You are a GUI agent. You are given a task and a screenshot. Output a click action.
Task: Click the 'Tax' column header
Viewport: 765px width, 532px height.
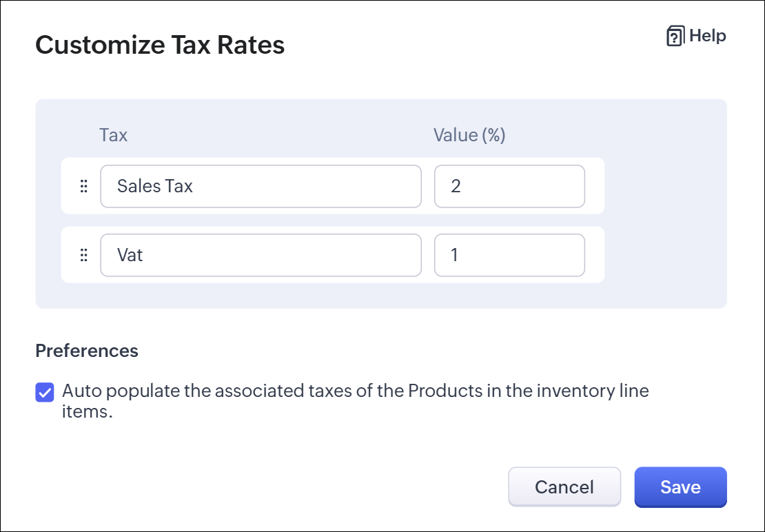[x=114, y=135]
